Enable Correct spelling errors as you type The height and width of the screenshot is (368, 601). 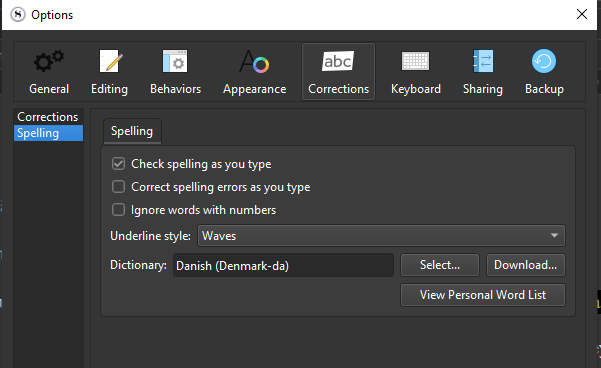coord(118,187)
